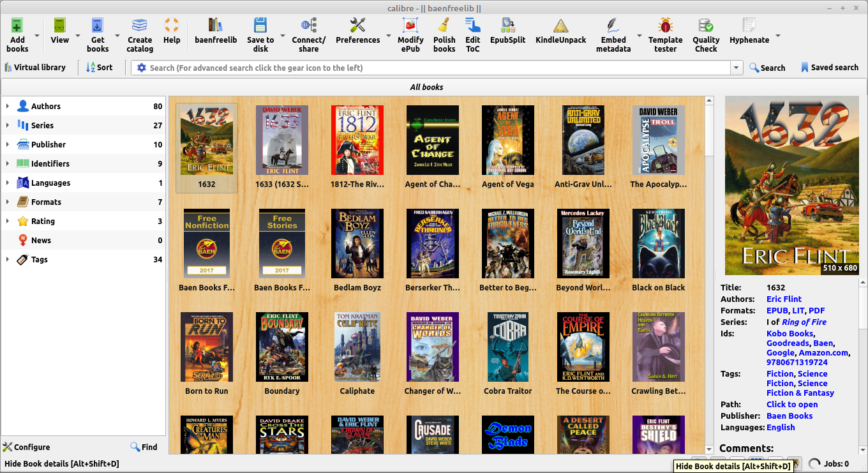Screen dimensions: 868x473
Task: Click the PDF format link
Action: 817,310
